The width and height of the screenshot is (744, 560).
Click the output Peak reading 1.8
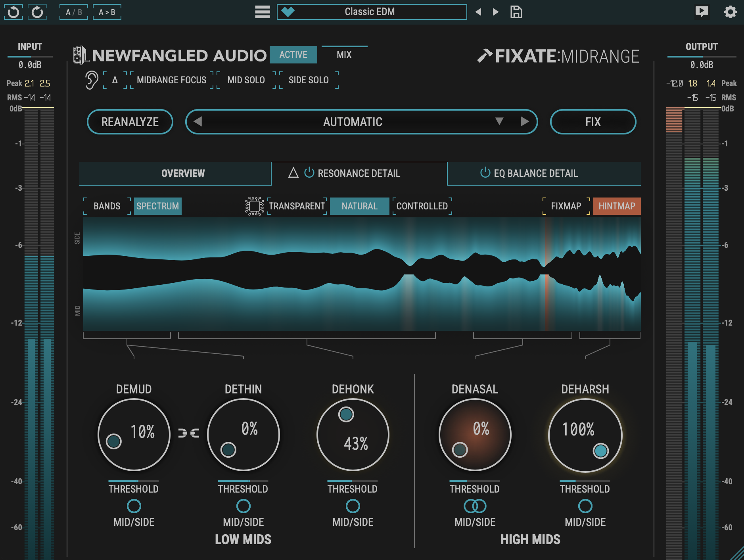coord(692,83)
